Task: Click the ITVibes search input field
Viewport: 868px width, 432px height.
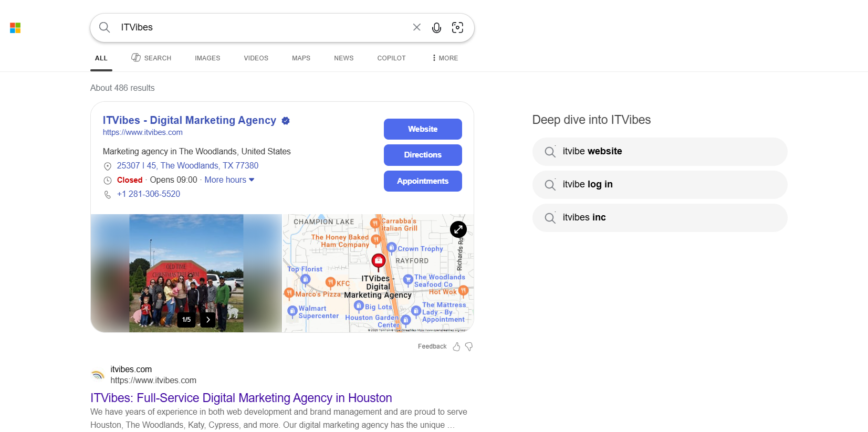Action: click(x=263, y=27)
